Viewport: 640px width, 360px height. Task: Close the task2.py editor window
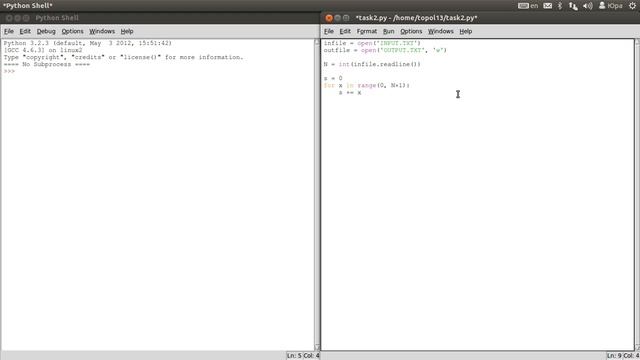point(329,18)
